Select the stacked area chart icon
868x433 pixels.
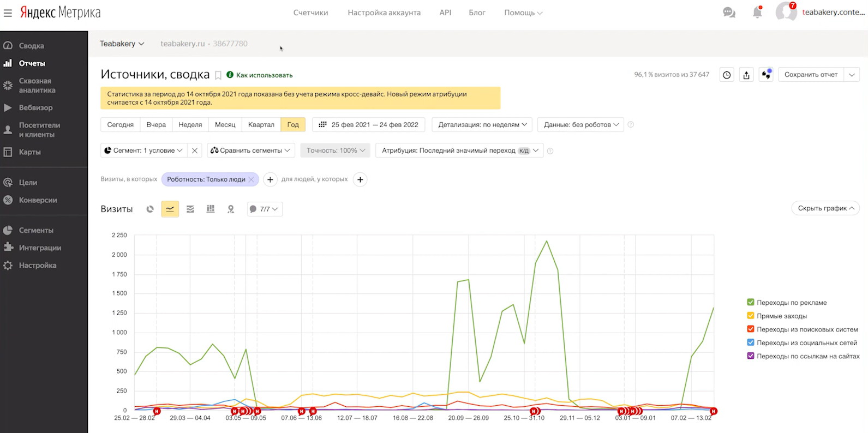click(x=190, y=209)
